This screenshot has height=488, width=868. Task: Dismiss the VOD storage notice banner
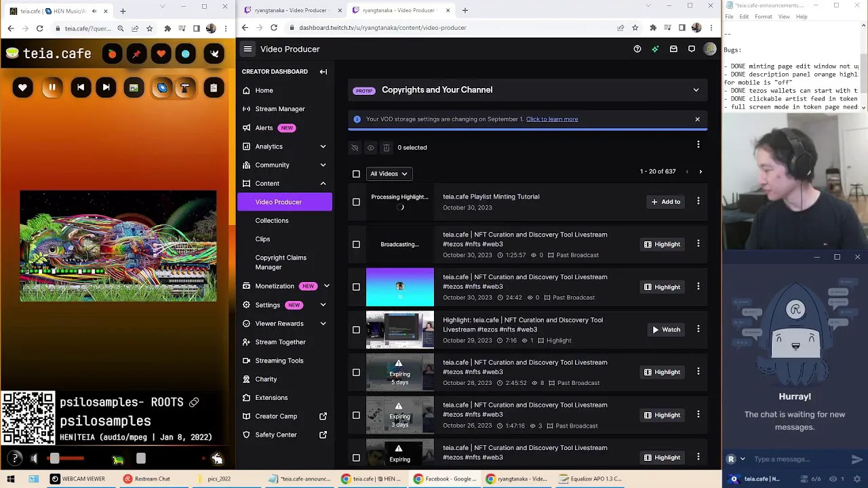click(x=697, y=119)
